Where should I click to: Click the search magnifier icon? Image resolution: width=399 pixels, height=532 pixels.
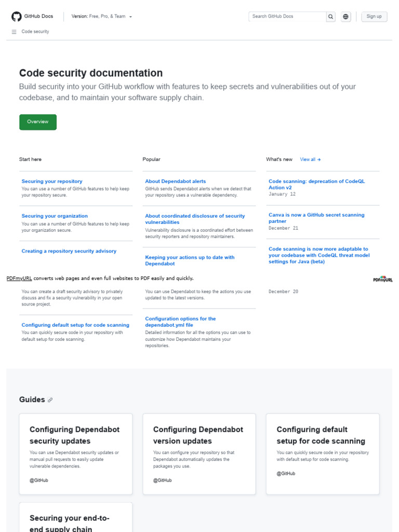click(331, 17)
